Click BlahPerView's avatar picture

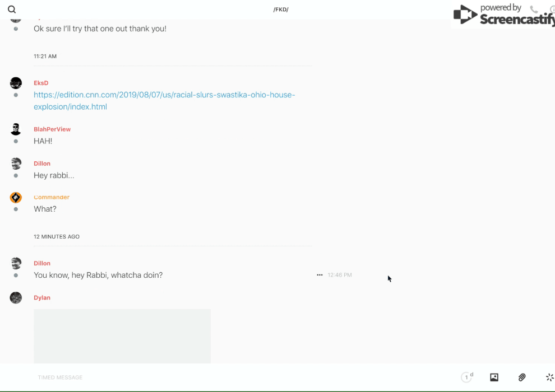point(16,129)
